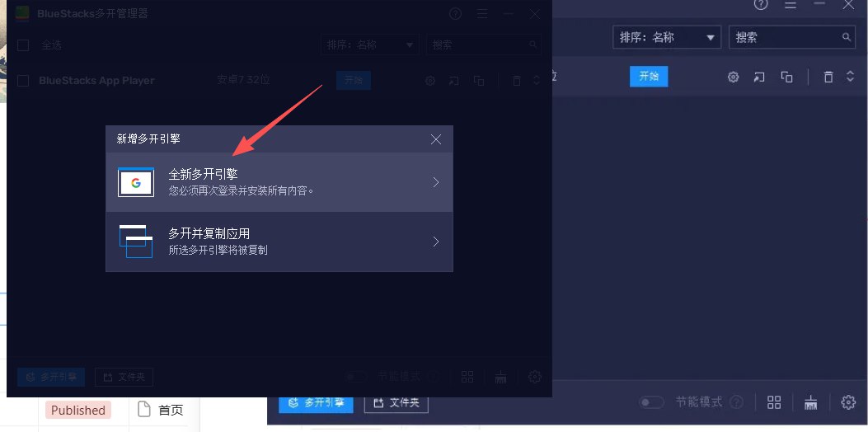Check the 全选 select-all checkbox
Screen dimensions: 868x432
click(x=23, y=45)
